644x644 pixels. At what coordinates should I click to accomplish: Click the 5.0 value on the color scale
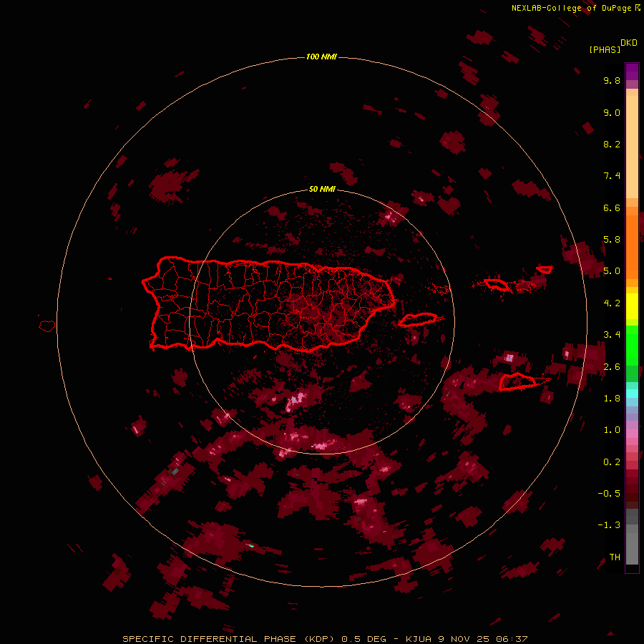pos(612,271)
